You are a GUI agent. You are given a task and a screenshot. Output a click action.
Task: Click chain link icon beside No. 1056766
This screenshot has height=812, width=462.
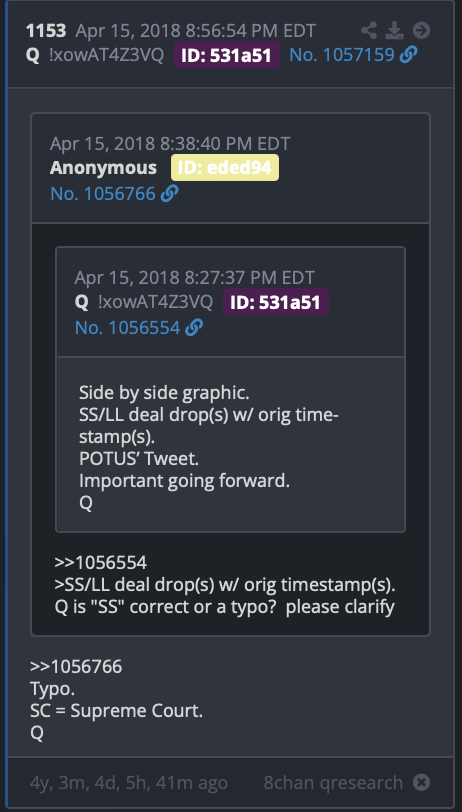tap(170, 194)
